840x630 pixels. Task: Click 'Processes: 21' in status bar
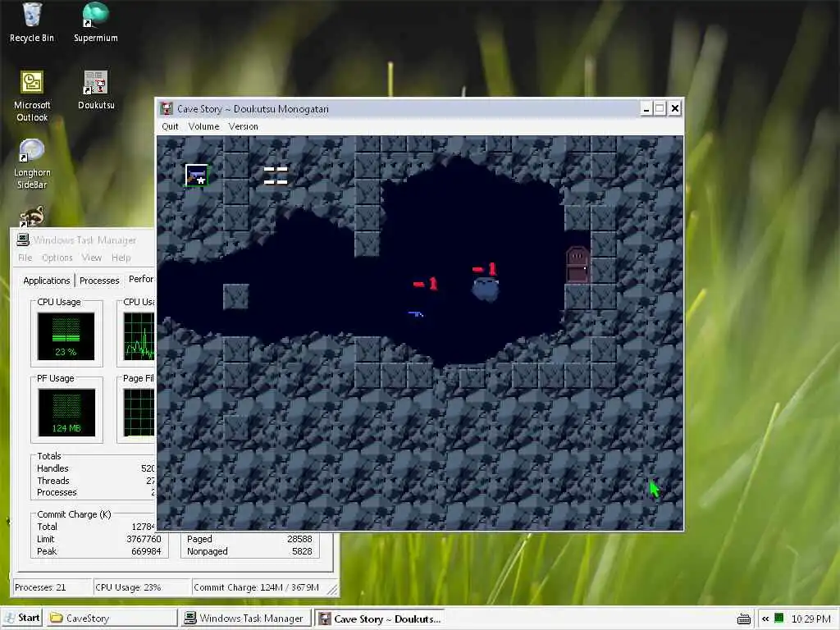pyautogui.click(x=40, y=587)
